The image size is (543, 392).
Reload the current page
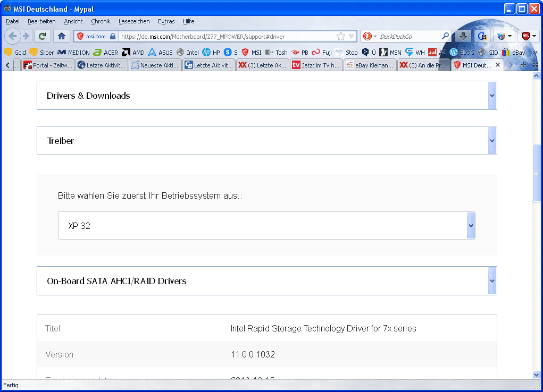42,36
